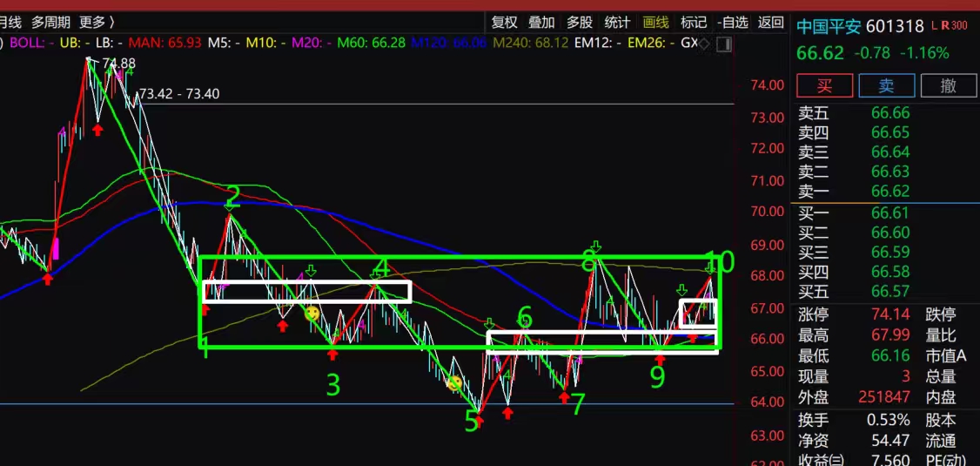
Task: Click the 74.88 peak price label
Action: coord(119,64)
